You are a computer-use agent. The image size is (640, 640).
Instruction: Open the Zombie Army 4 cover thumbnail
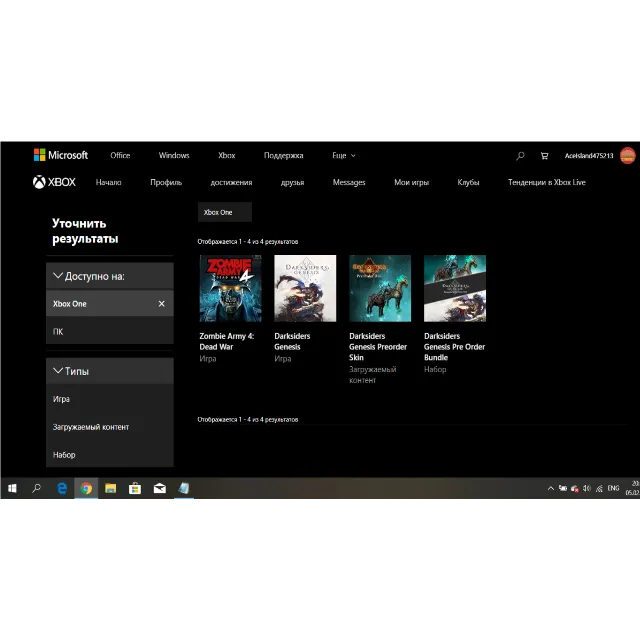[x=231, y=289]
